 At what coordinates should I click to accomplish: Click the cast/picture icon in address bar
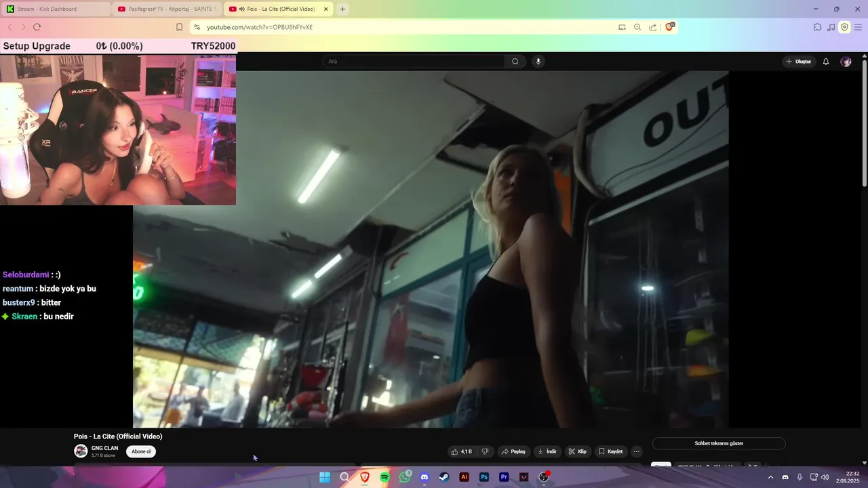point(622,27)
